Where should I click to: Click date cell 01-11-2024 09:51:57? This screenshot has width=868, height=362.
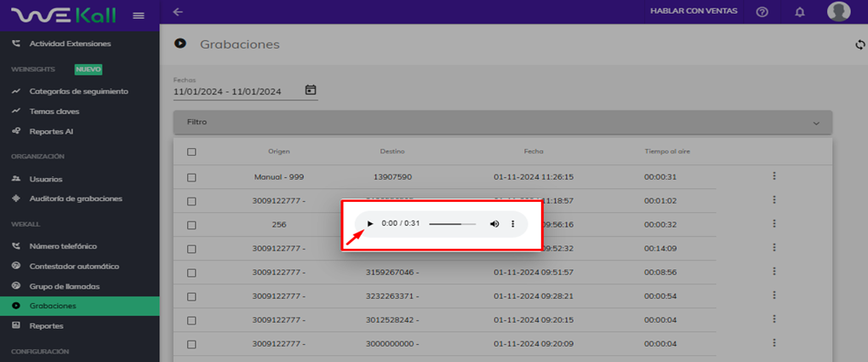click(534, 273)
